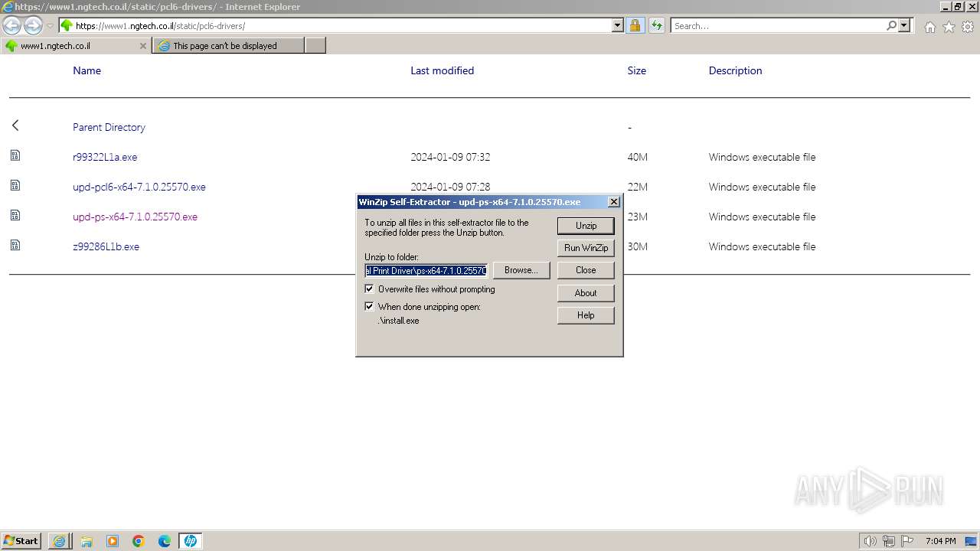
Task: Open the Home icon
Action: point(929,27)
